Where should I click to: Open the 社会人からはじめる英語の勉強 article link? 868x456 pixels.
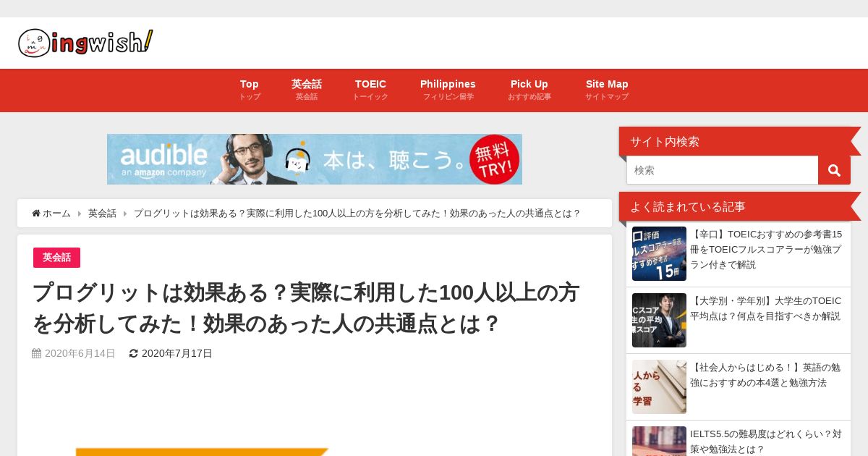[x=766, y=375]
